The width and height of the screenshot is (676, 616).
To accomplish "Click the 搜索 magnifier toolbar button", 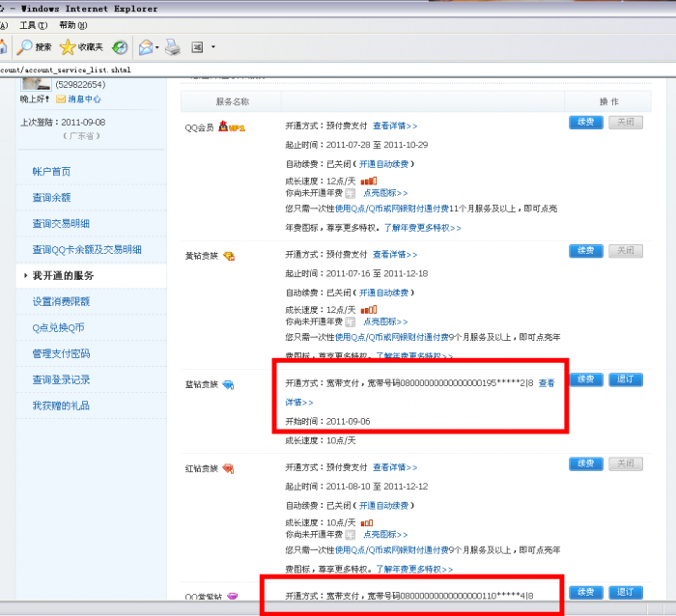I will (x=34, y=47).
